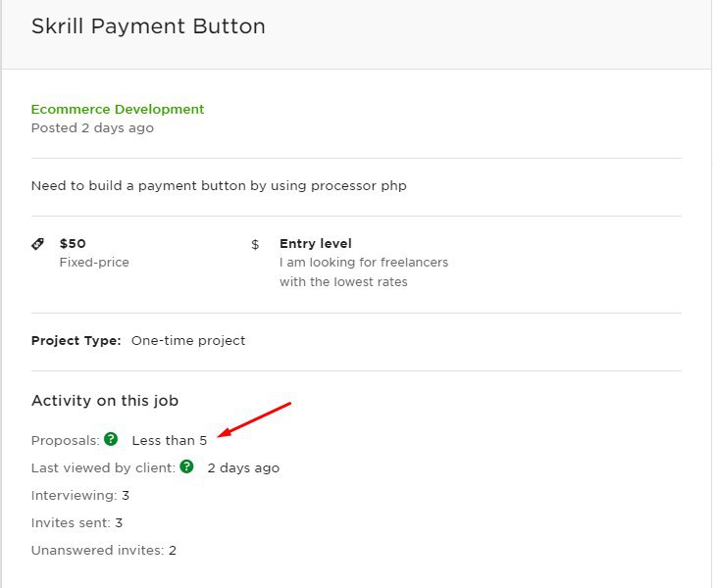The image size is (713, 588).
Task: Click the Entry level heading
Action: click(x=316, y=244)
